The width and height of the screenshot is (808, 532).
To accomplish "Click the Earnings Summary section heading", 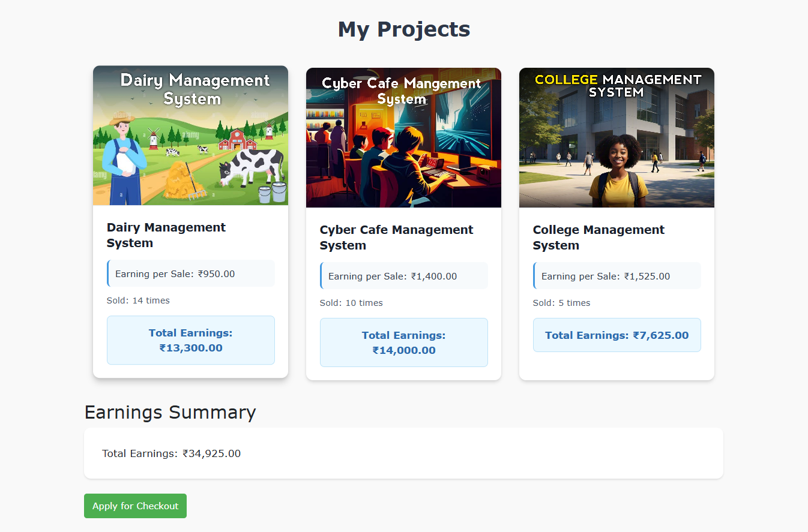I will point(170,412).
